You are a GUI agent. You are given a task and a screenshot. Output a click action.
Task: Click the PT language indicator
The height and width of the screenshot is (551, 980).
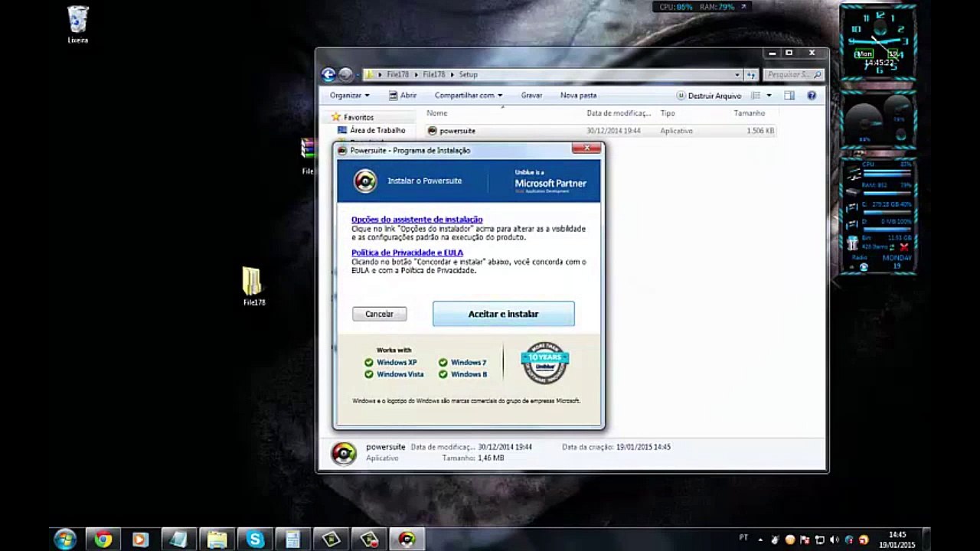[x=743, y=538]
